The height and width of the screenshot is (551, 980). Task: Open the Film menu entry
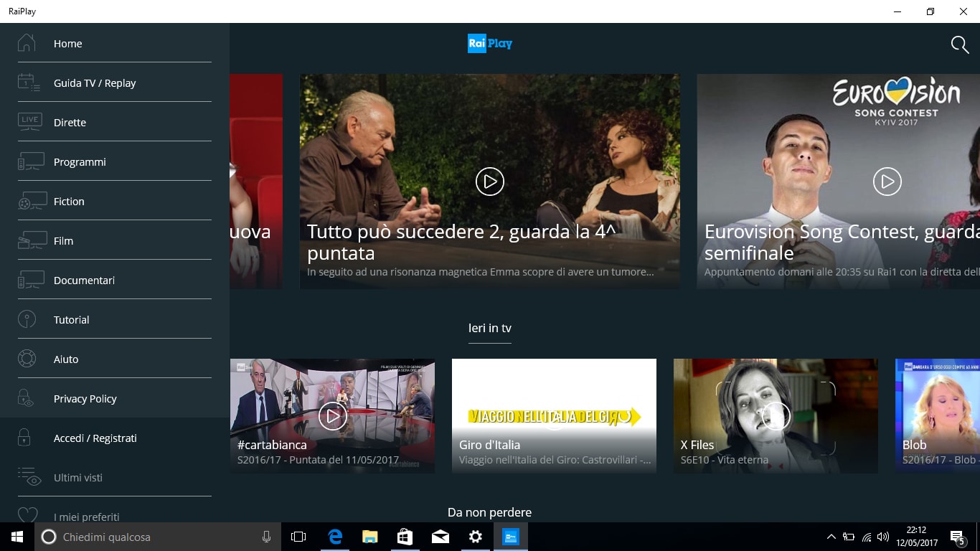tap(115, 240)
